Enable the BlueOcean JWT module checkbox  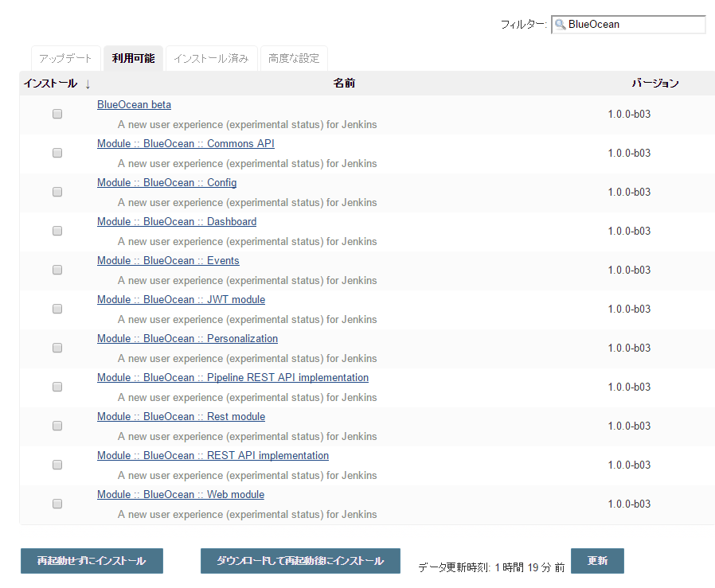[x=57, y=308]
